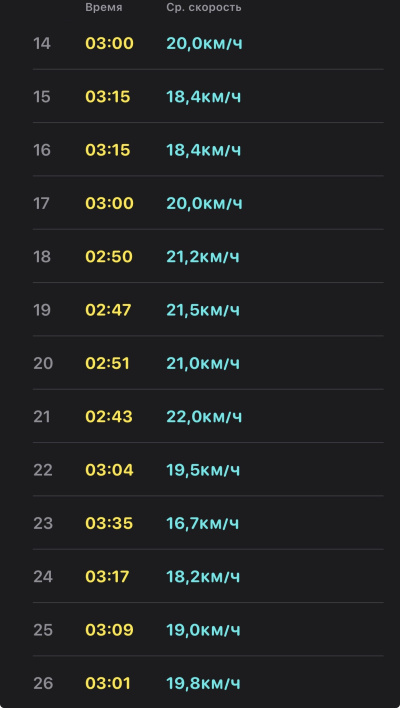Image resolution: width=400 pixels, height=708 pixels.
Task: Click the 19,0км/ч speed value
Action: (x=203, y=630)
